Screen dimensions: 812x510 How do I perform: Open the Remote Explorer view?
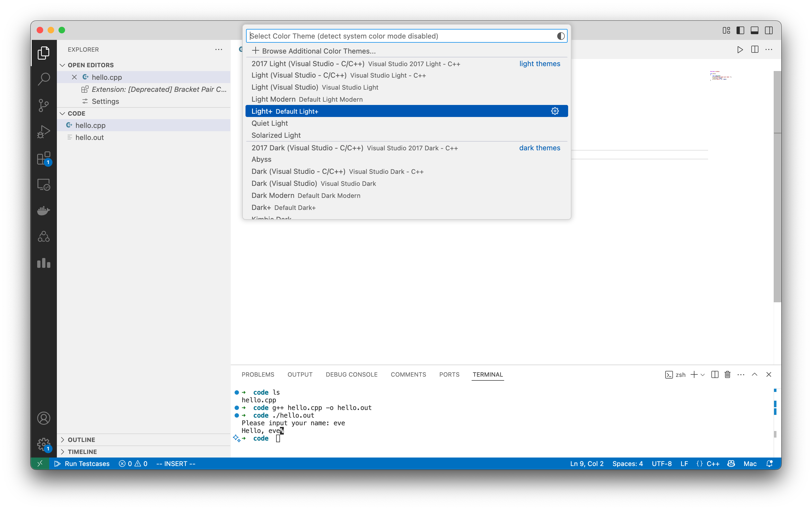coord(43,184)
